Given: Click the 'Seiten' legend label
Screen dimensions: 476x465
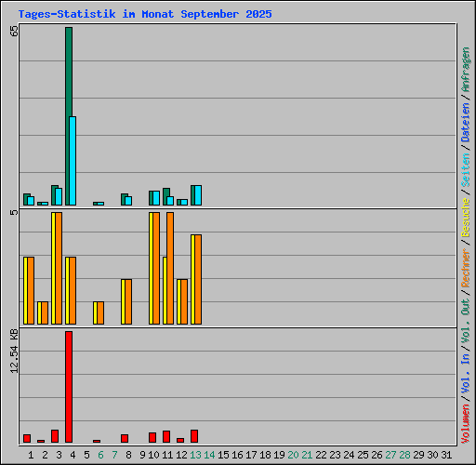Looking at the screenshot, I should (x=466, y=170).
